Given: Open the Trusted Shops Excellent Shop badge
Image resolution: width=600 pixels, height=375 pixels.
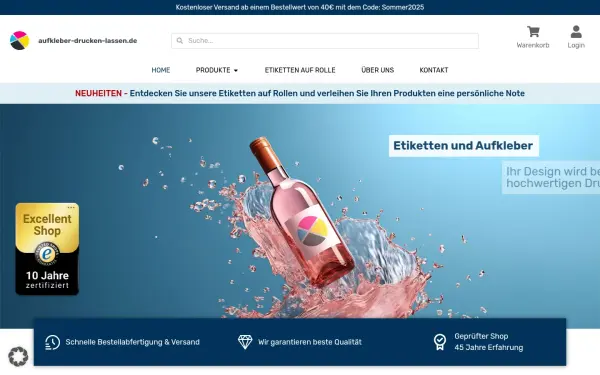Looking at the screenshot, I should click(47, 249).
